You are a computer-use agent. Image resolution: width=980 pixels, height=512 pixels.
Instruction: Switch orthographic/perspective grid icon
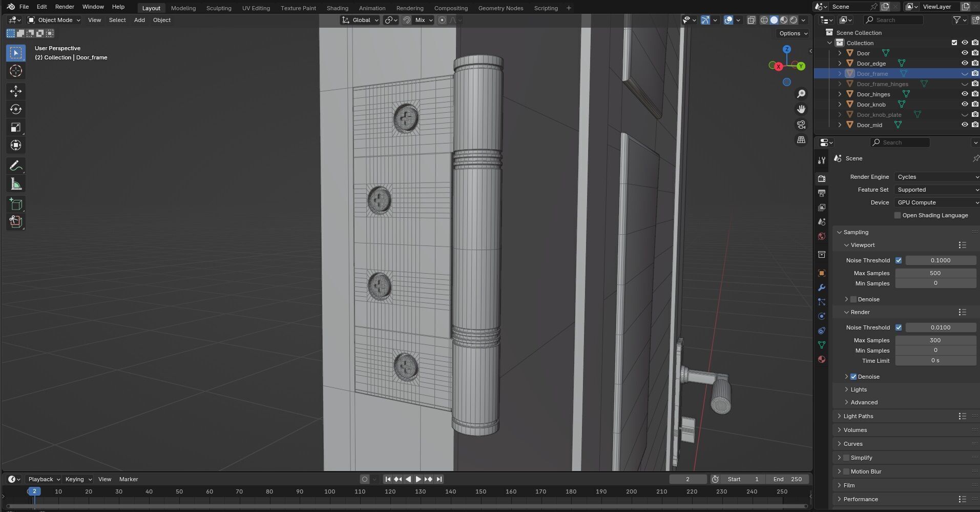[x=801, y=140]
